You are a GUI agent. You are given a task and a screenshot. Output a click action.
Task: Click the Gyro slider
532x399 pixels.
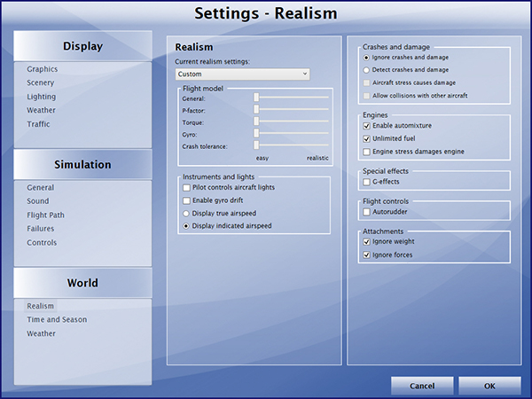pos(291,133)
